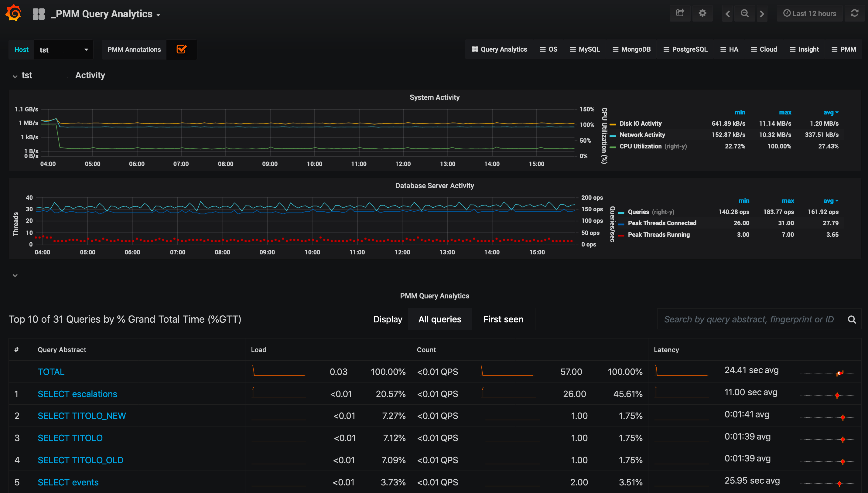Sort Database Activity legend by max
868x493 pixels.
click(788, 201)
